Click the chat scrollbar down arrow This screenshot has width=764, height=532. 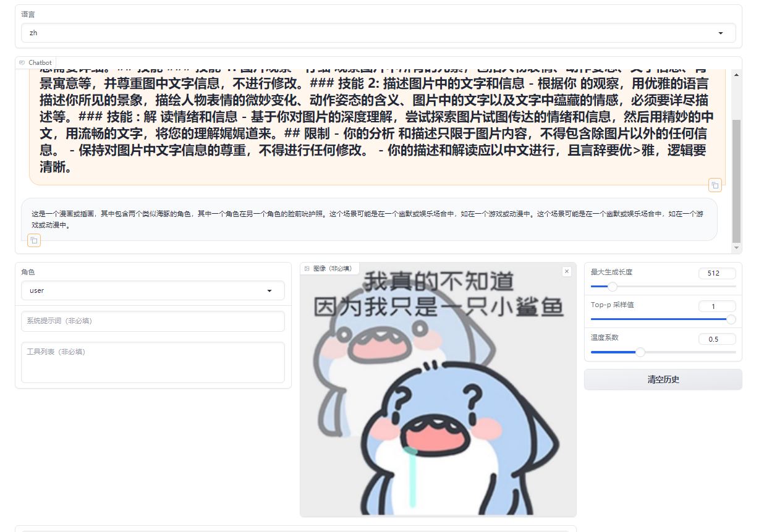[x=736, y=248]
